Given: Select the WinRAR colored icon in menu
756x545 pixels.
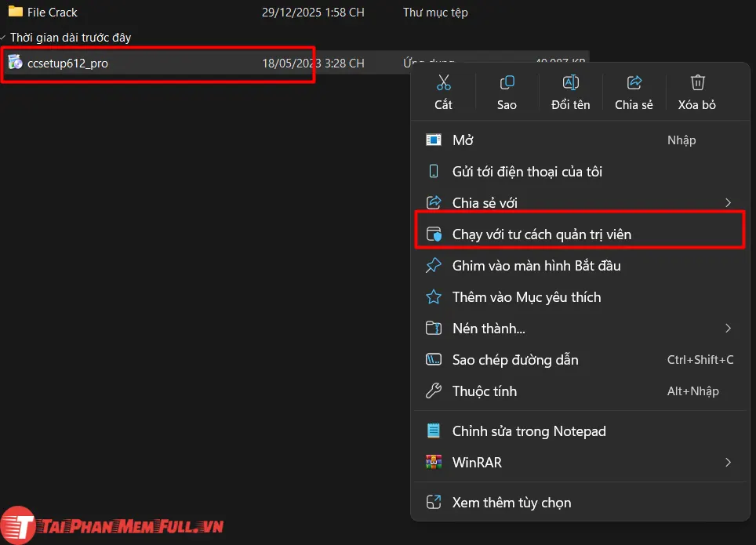Looking at the screenshot, I should pos(434,463).
